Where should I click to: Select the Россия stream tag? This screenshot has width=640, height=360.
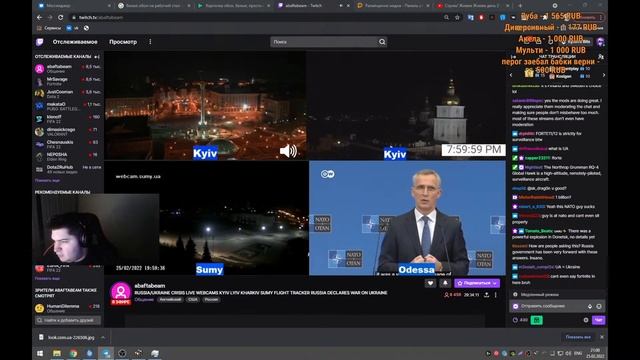pyautogui.click(x=211, y=300)
